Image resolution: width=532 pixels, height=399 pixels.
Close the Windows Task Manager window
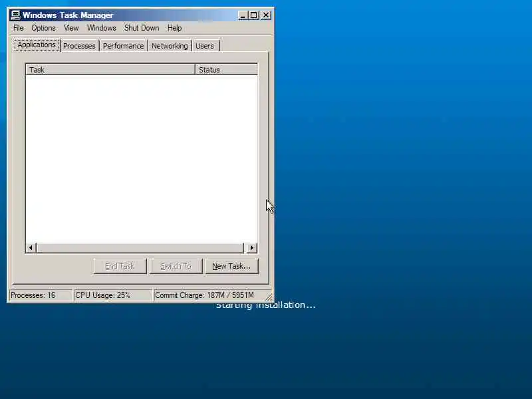pos(267,15)
